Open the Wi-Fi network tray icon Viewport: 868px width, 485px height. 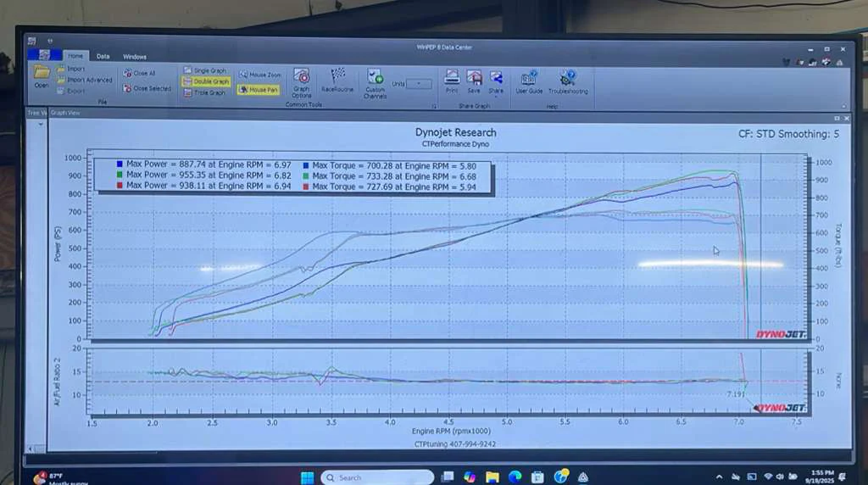(768, 477)
